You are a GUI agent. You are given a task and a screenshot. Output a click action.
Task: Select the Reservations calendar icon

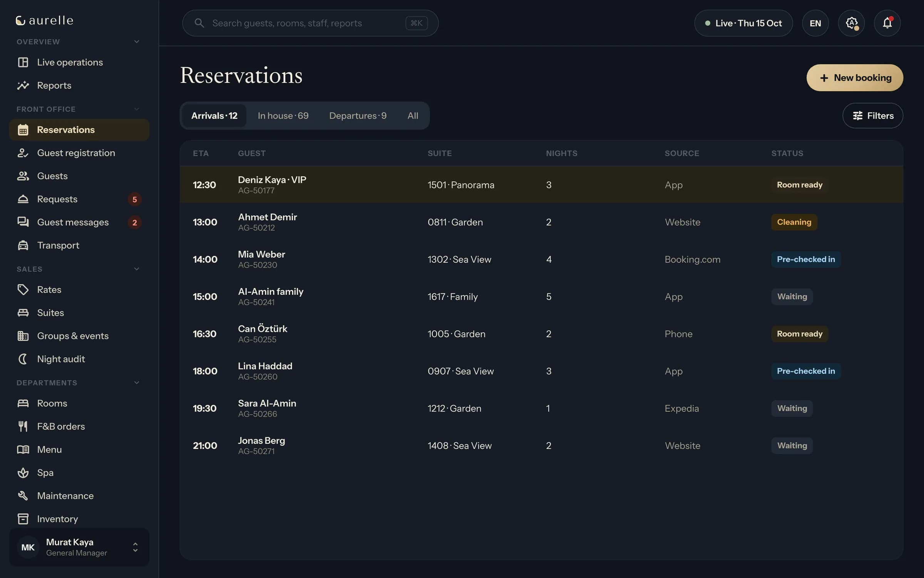coord(23,130)
